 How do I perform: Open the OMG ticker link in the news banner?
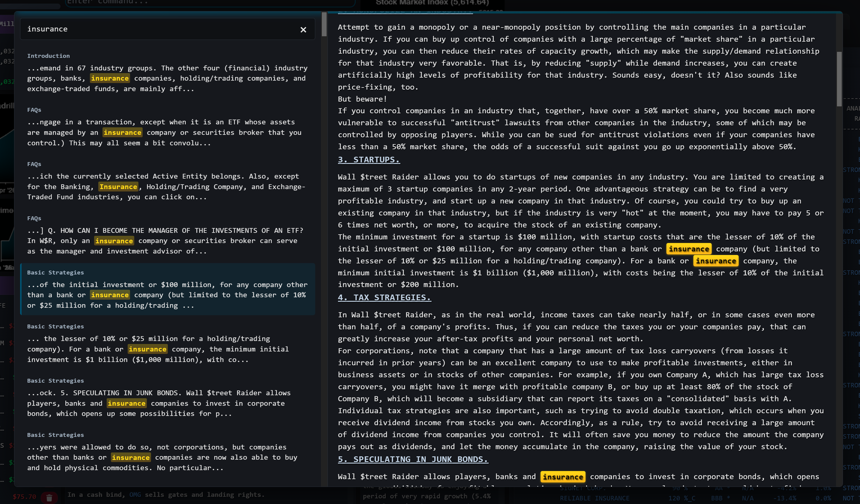pos(135,494)
